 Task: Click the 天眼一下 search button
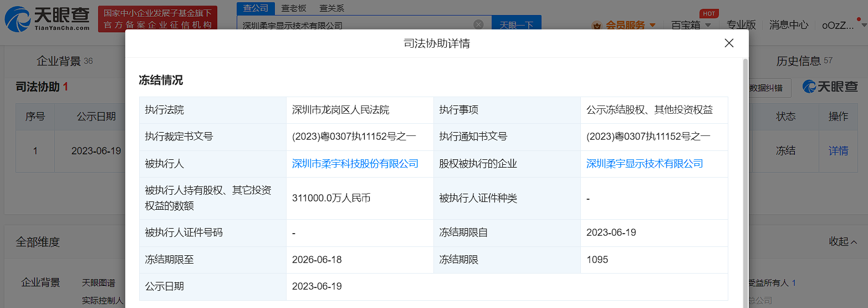[516, 24]
